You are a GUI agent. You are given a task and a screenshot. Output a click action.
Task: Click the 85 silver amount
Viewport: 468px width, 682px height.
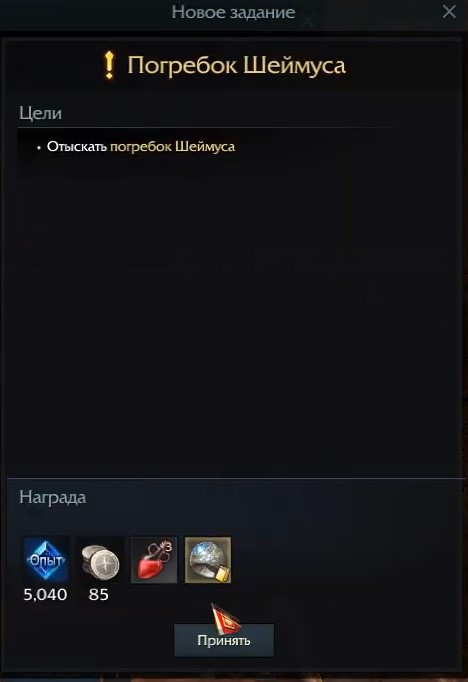[x=99, y=595]
